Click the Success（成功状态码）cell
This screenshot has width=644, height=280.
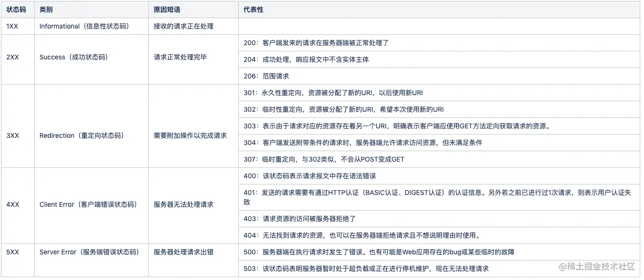coord(91,59)
